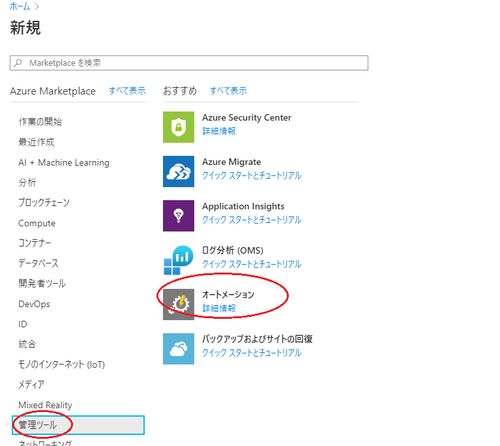Select AI + Machine Learning category
The width and height of the screenshot is (500, 446).
tap(64, 163)
